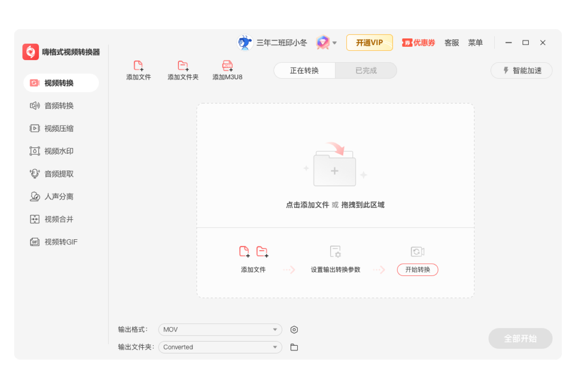The image size is (576, 392).
Task: Open the MOV output format dropdown
Action: pos(220,329)
